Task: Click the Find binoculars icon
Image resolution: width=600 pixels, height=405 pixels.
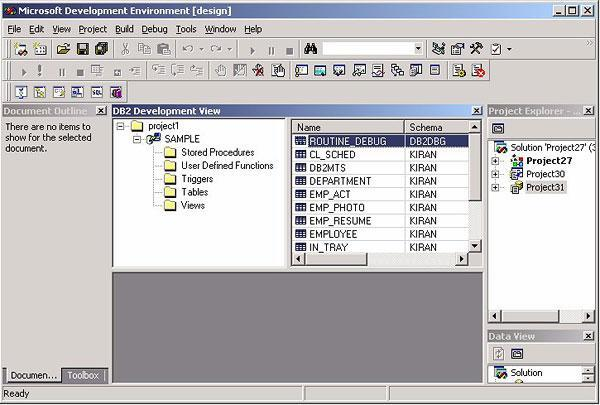Action: (x=310, y=49)
